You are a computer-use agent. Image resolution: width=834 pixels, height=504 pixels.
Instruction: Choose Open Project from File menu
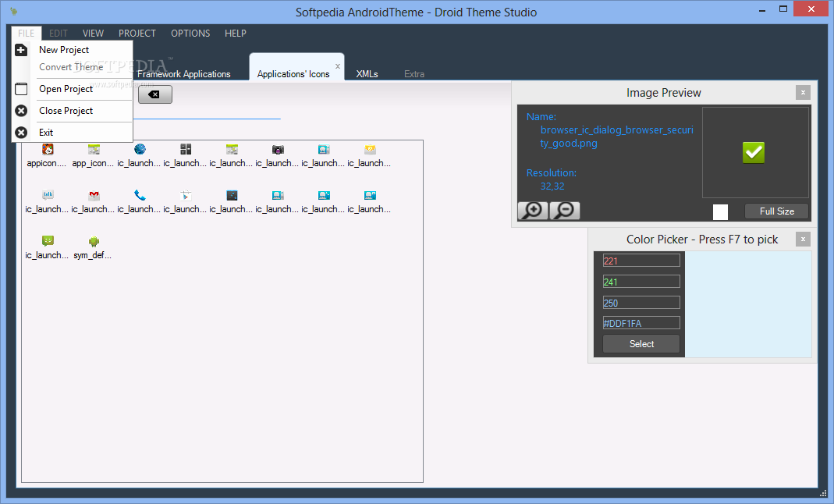pos(66,89)
